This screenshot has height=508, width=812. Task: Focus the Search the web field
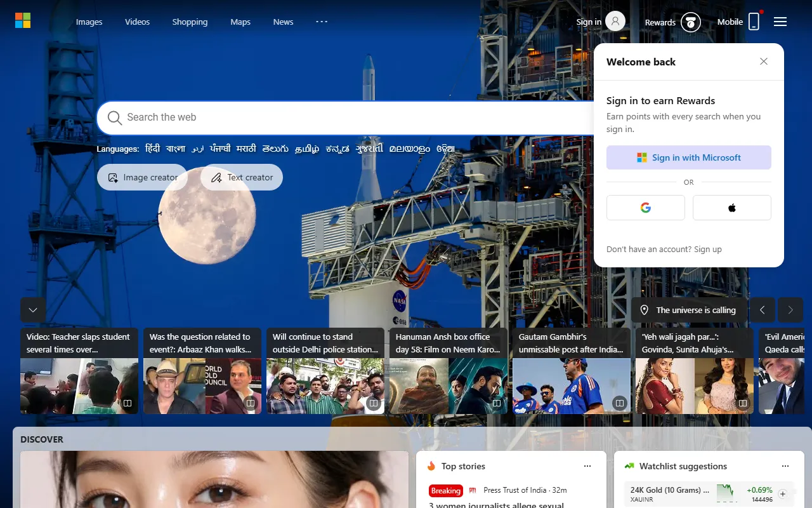point(355,117)
